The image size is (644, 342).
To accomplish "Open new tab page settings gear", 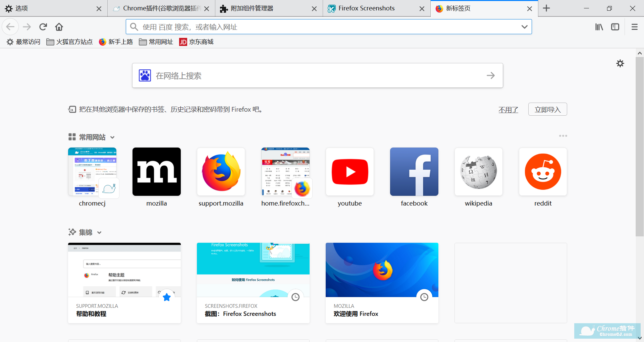I will point(620,63).
